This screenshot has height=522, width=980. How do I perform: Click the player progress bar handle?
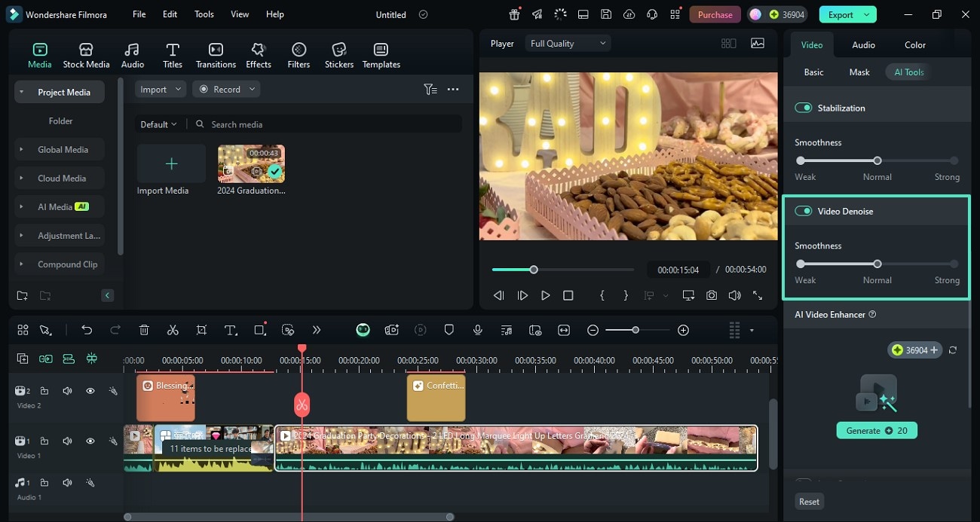534,270
